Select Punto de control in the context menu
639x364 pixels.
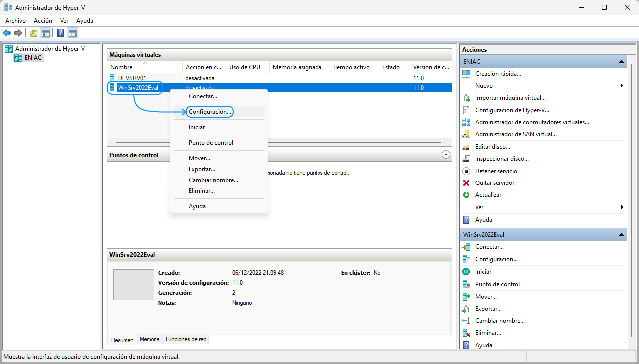pyautogui.click(x=219, y=143)
